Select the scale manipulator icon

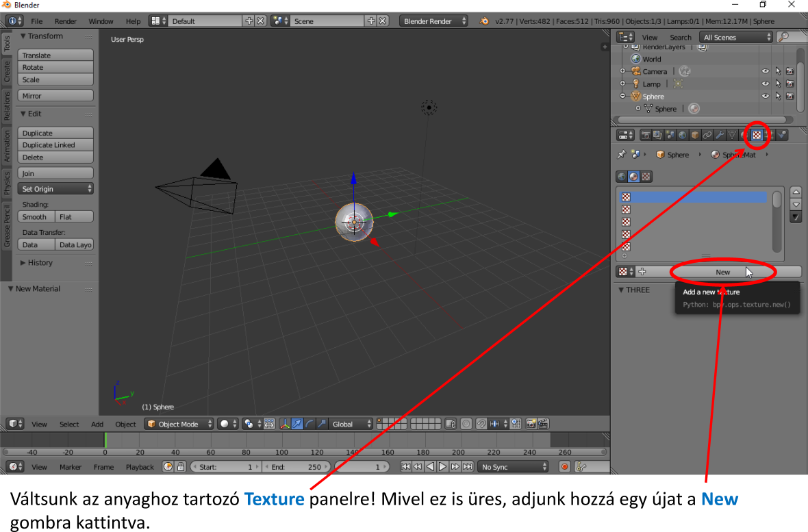coord(322,425)
